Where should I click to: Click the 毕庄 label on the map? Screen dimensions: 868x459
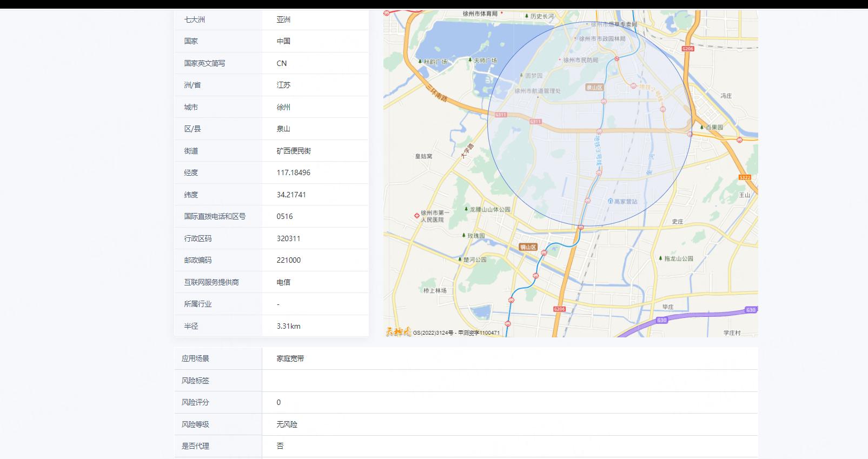[x=668, y=307]
